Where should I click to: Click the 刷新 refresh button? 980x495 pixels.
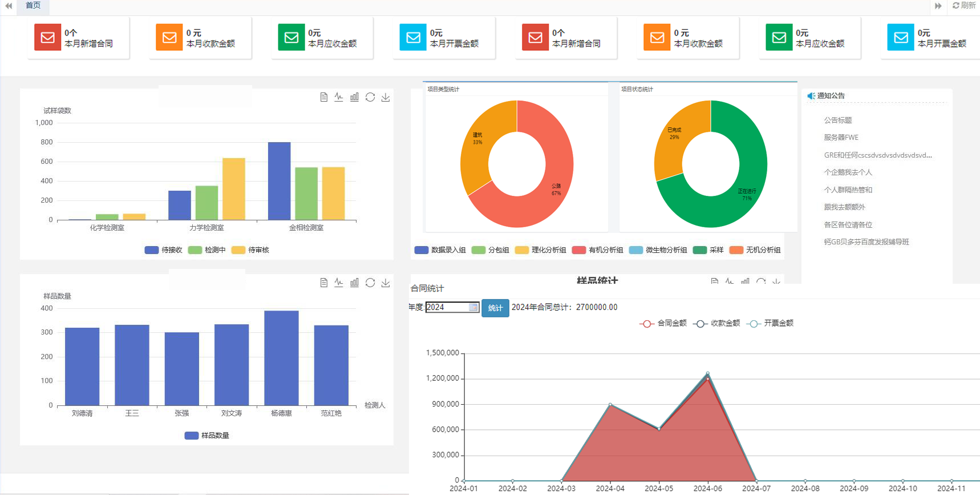[x=964, y=6]
